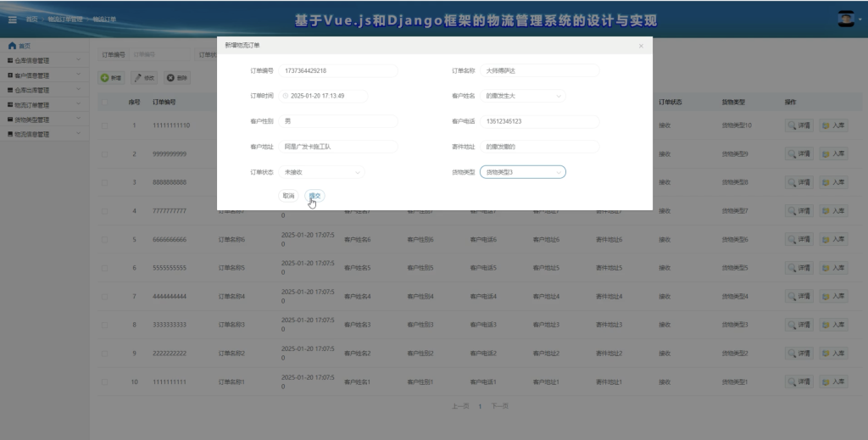This screenshot has height=440, width=868.
Task: Focus the 客户地址 input in dialog
Action: coord(338,147)
